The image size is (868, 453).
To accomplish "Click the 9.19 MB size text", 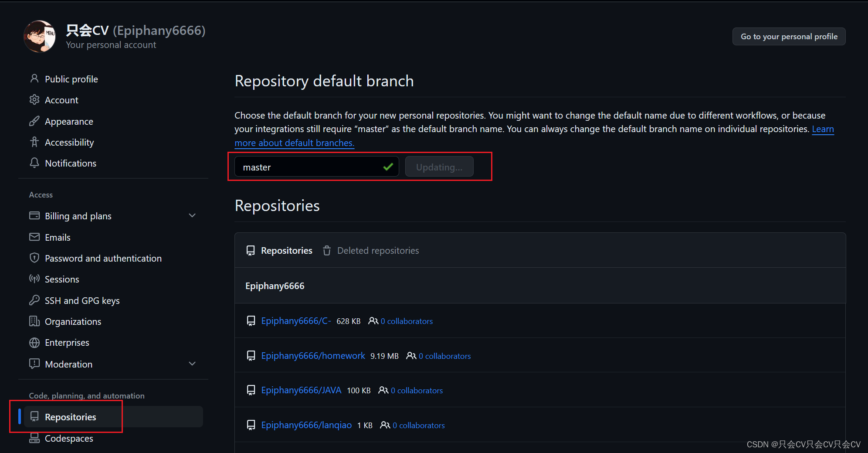I will pyautogui.click(x=384, y=356).
